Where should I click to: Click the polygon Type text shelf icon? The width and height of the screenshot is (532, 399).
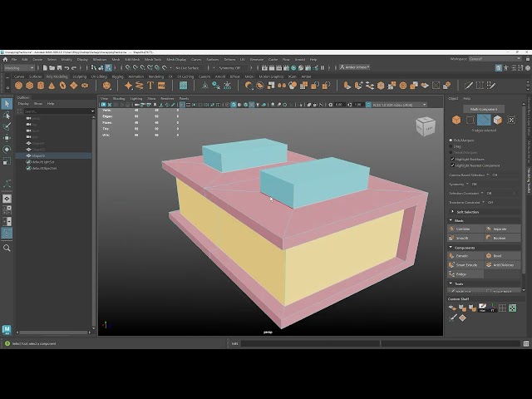(150, 86)
